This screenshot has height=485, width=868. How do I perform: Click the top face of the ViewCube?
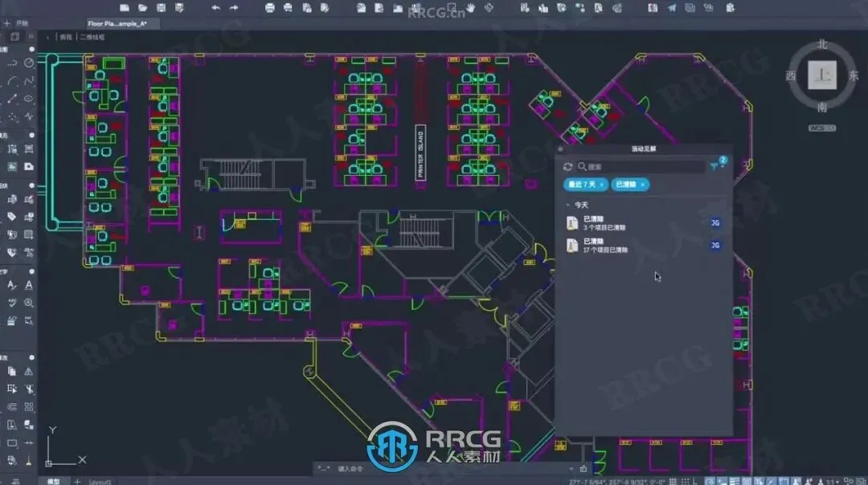(822, 75)
